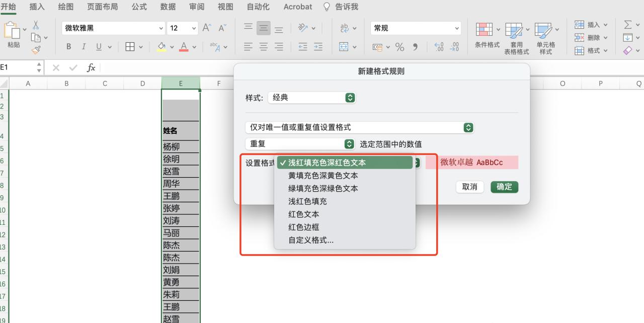Toggle underline formatting
This screenshot has width=644, height=323.
(x=99, y=47)
